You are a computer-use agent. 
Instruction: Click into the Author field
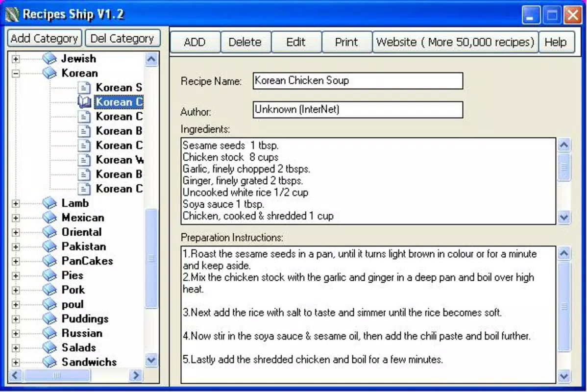click(x=358, y=110)
